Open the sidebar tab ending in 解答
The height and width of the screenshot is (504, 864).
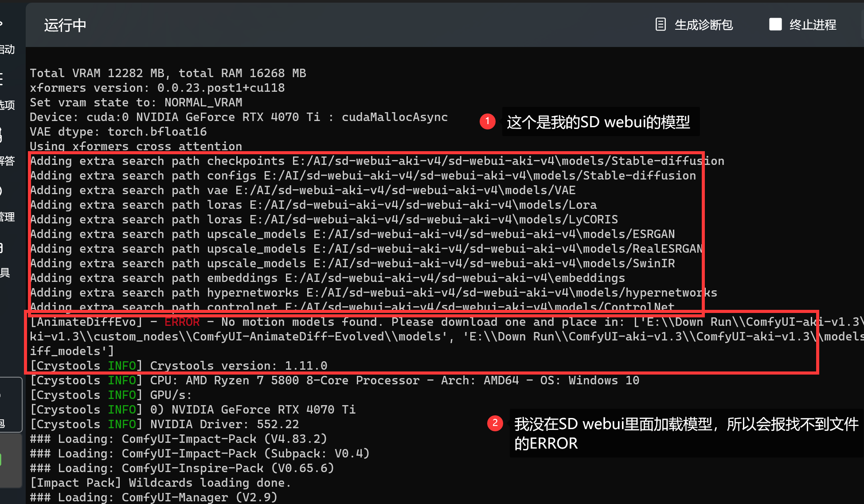8,160
